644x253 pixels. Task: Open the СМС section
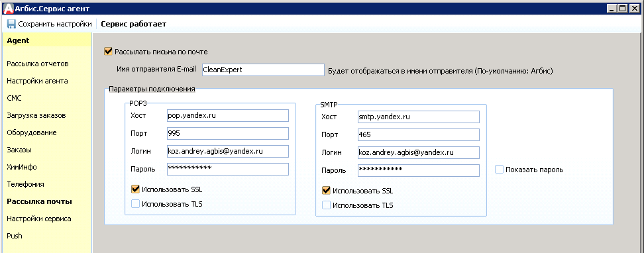(x=14, y=99)
